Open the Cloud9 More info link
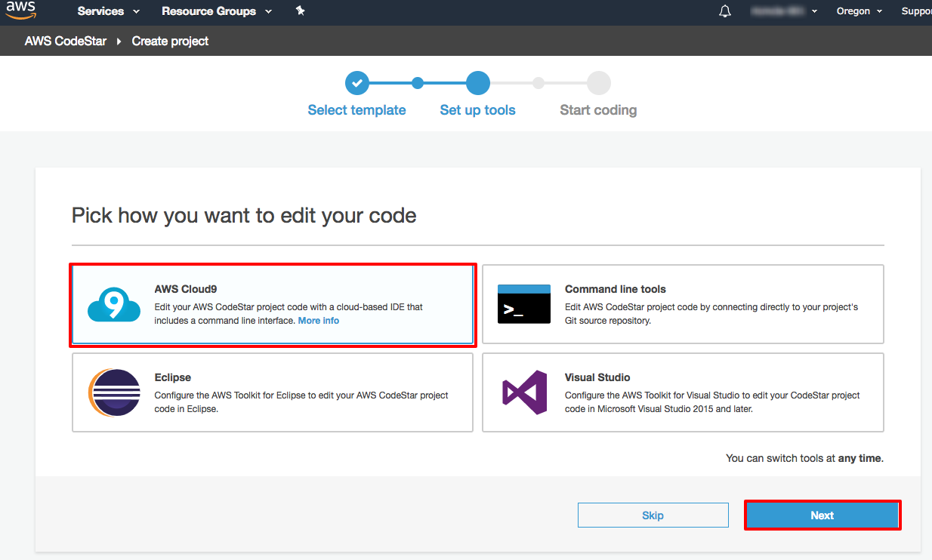Screen dimensions: 932x560 click(319, 321)
